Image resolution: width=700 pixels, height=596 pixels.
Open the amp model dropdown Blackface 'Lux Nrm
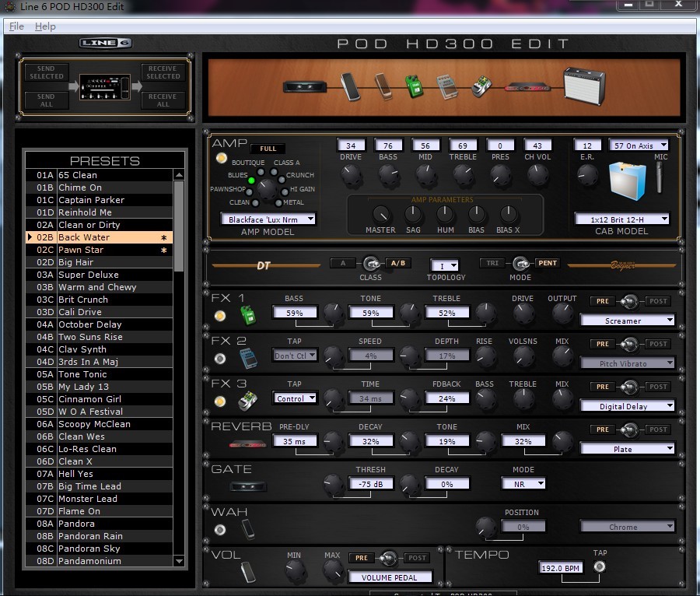268,219
